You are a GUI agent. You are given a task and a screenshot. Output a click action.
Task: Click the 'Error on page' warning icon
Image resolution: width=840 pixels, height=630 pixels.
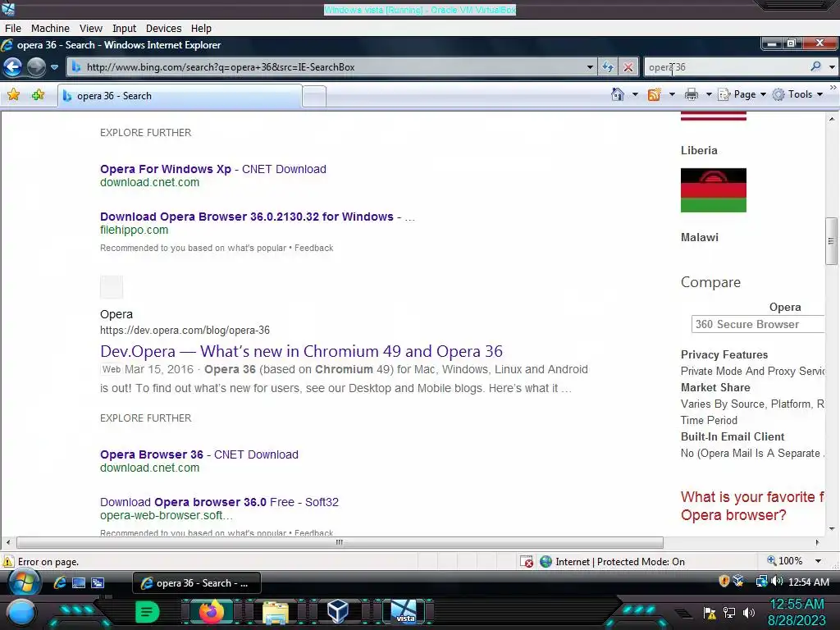click(8, 561)
